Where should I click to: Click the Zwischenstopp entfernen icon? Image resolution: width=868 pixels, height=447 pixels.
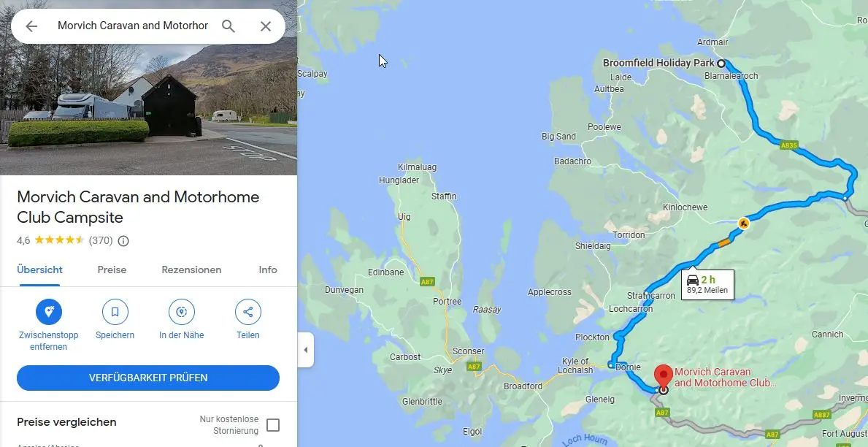[49, 312]
